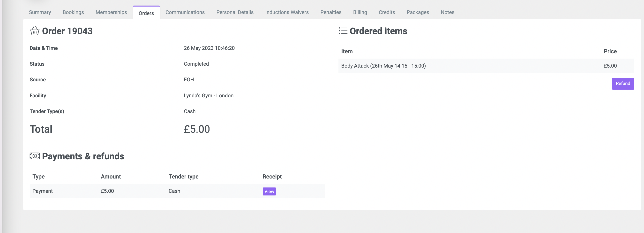Click the Cash tender type cell in payments table
Screen dimensions: 644x233
point(174,191)
